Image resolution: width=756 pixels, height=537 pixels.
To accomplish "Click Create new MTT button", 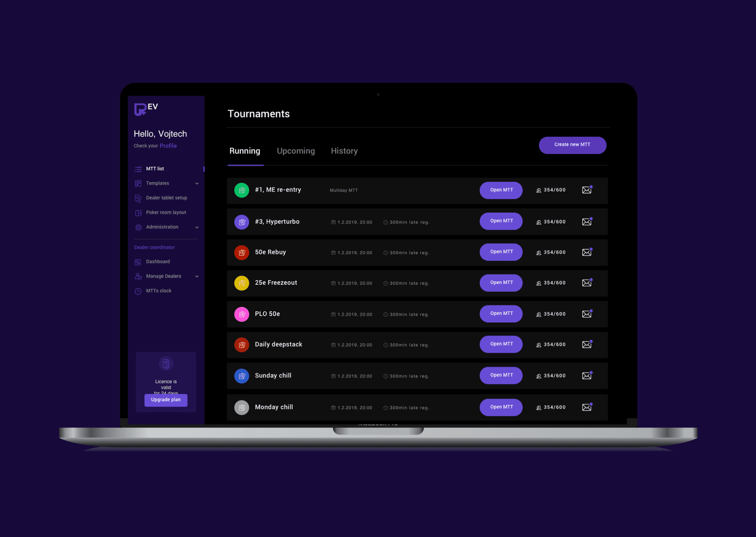I will coord(572,144).
